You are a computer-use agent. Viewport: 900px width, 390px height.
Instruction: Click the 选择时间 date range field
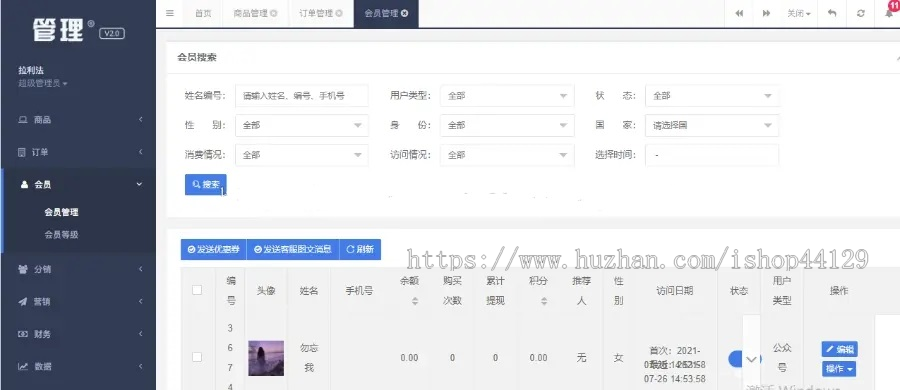click(x=712, y=155)
